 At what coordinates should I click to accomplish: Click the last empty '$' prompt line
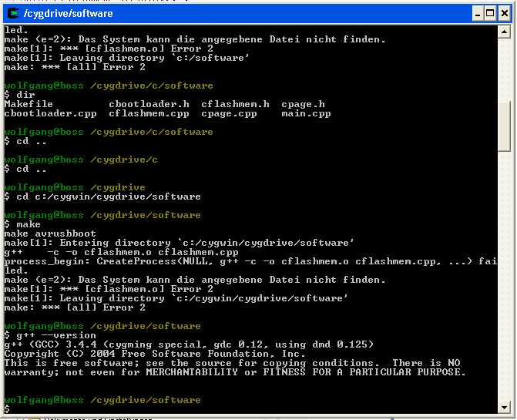point(7,409)
